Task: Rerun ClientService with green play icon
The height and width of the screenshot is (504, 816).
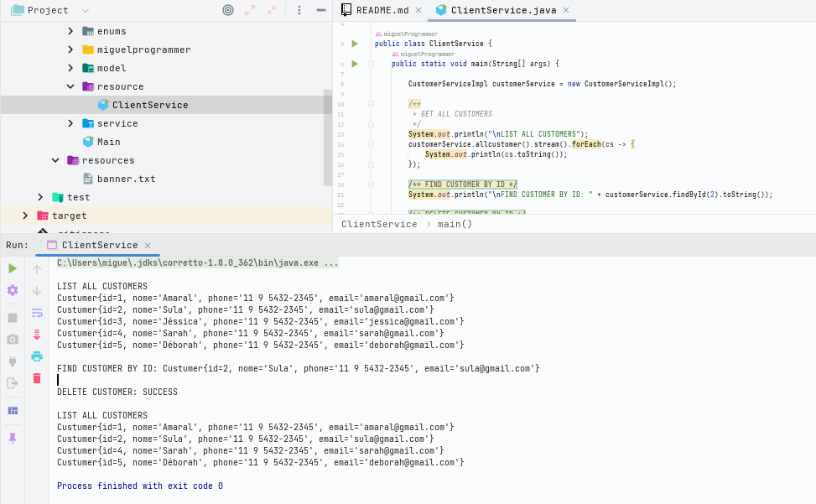Action: (13, 268)
